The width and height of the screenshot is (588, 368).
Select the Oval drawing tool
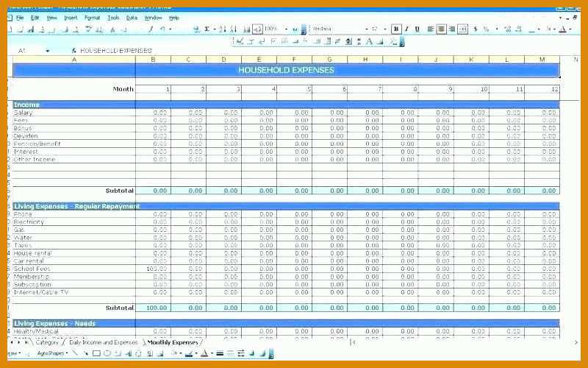pos(107,353)
